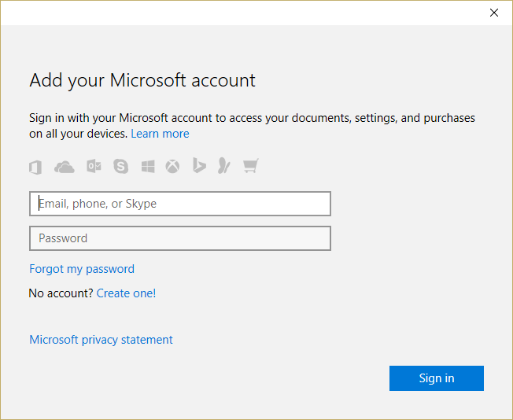
Task: Focus the Email, phone, or Skype field
Action: tap(180, 204)
